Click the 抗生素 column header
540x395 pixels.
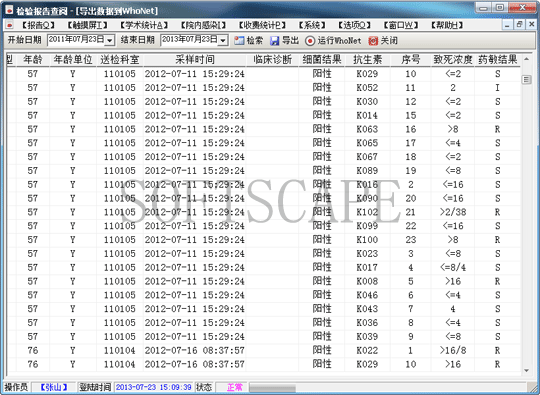(x=367, y=60)
